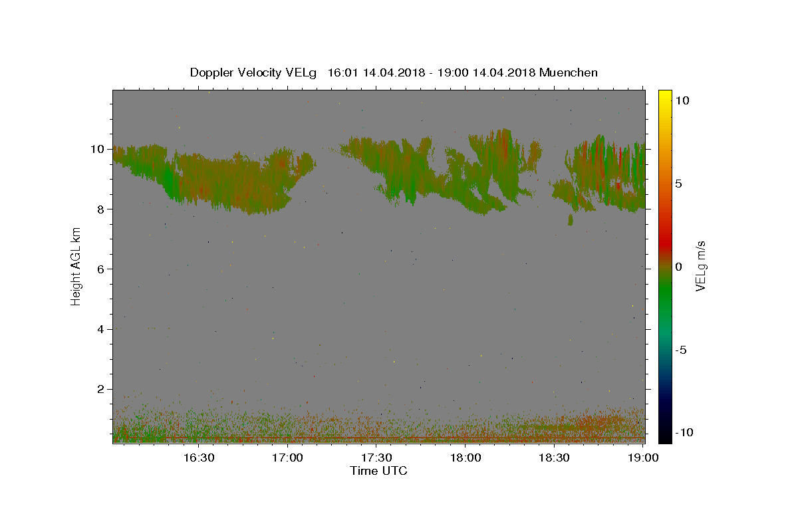Click the colorbar value label 5

[x=678, y=184]
